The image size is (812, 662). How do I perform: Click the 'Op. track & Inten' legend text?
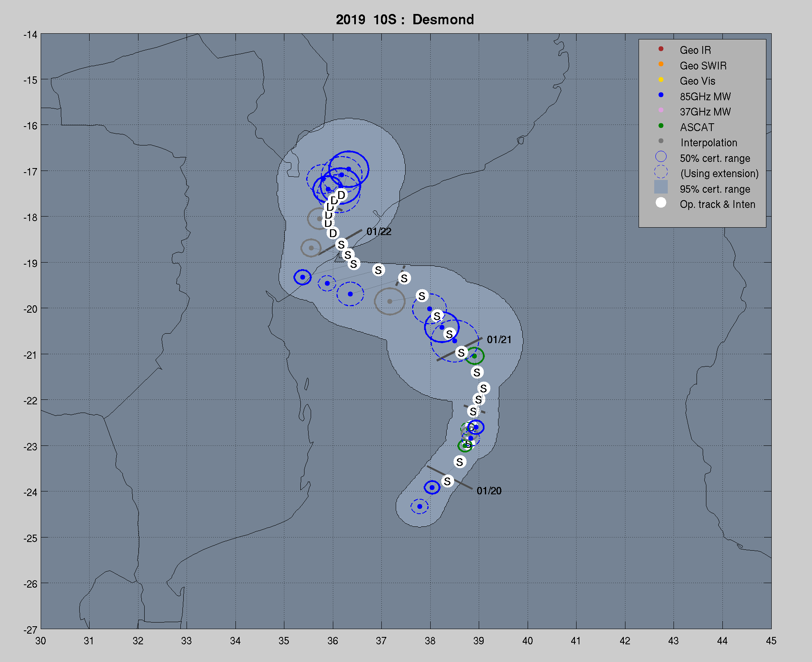click(x=717, y=205)
